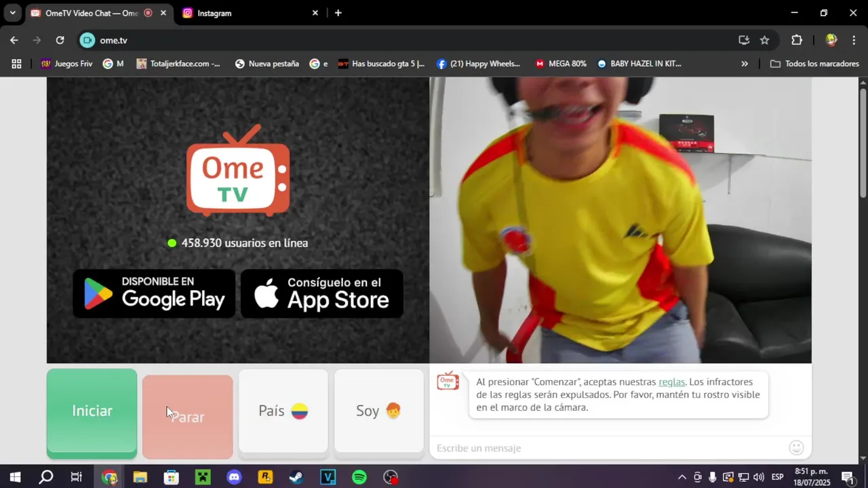Open the Happy Wheels Facebook bookmark
The height and width of the screenshot is (488, 868).
(478, 64)
